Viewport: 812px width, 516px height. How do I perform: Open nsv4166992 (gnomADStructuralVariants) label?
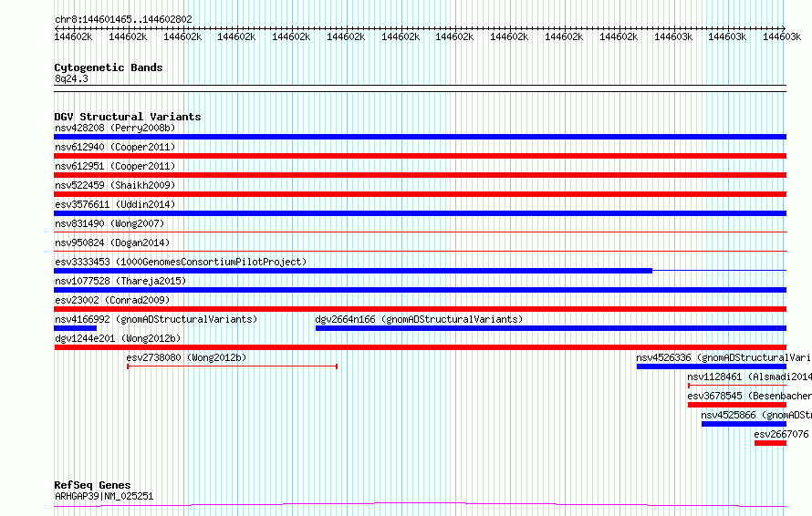(156, 319)
